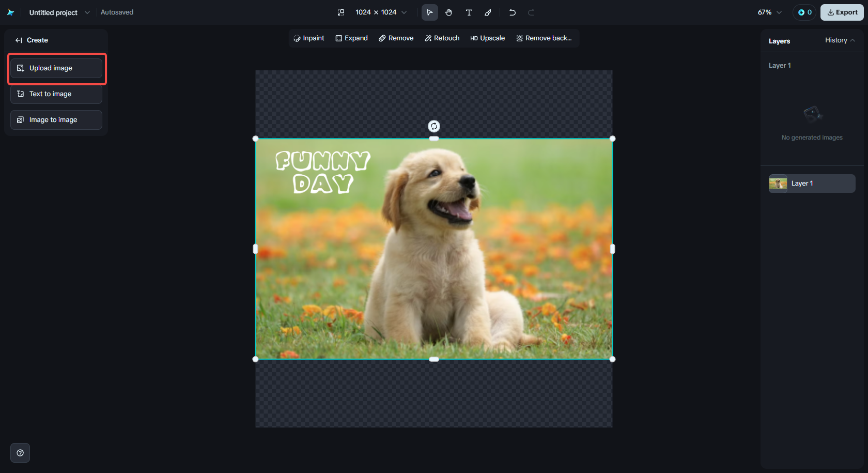Click the app logo icon
This screenshot has width=868, height=473.
coord(10,12)
